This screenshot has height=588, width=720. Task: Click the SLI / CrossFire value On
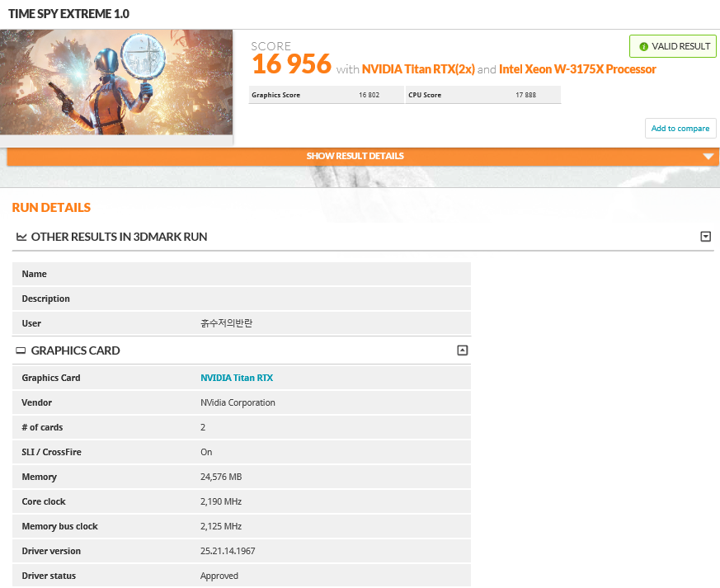pyautogui.click(x=206, y=452)
